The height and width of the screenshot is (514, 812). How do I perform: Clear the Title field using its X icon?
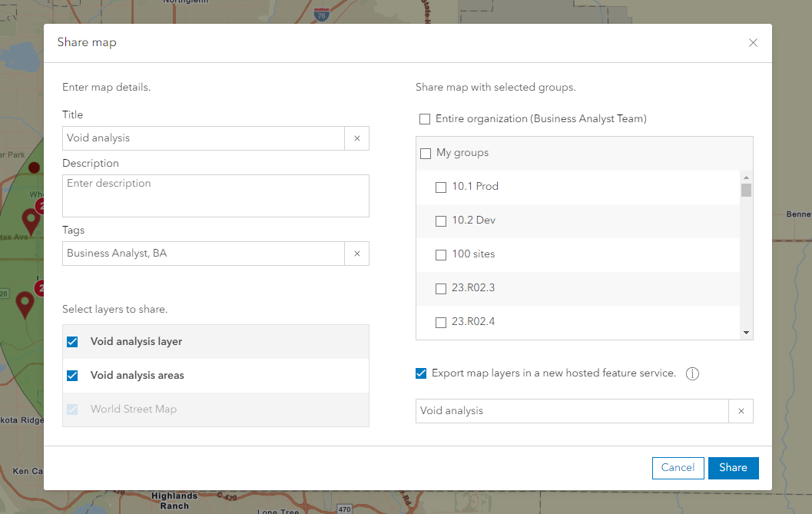pyautogui.click(x=356, y=138)
